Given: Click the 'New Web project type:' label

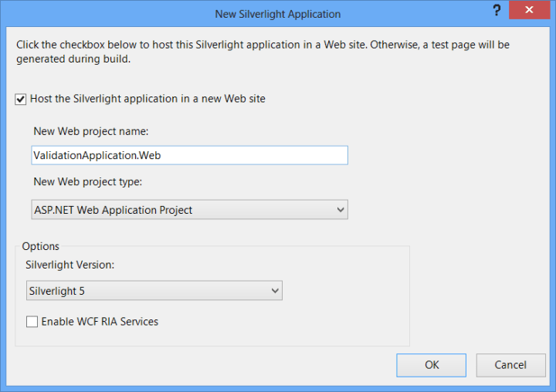Looking at the screenshot, I should [89, 182].
